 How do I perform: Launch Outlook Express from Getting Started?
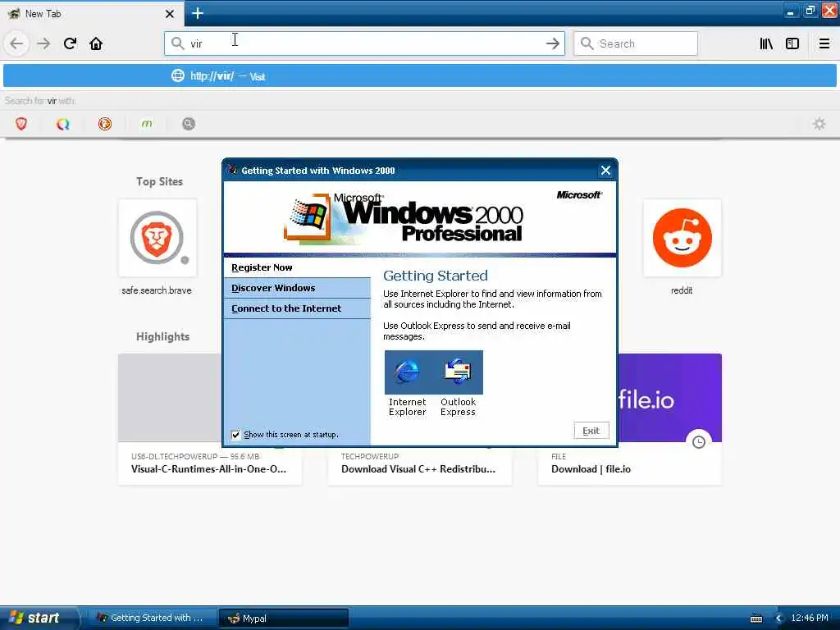point(458,384)
